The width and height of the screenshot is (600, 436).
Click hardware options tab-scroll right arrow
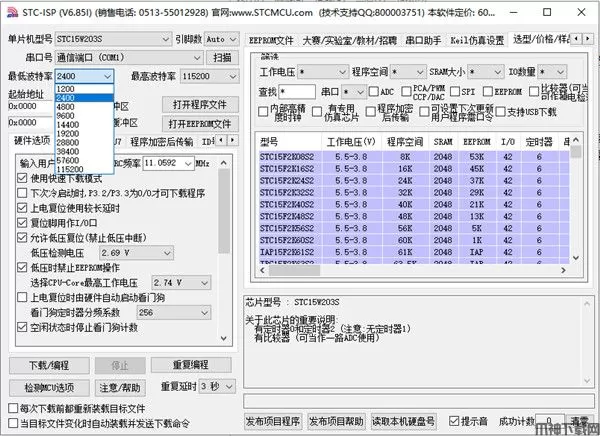[x=233, y=140]
